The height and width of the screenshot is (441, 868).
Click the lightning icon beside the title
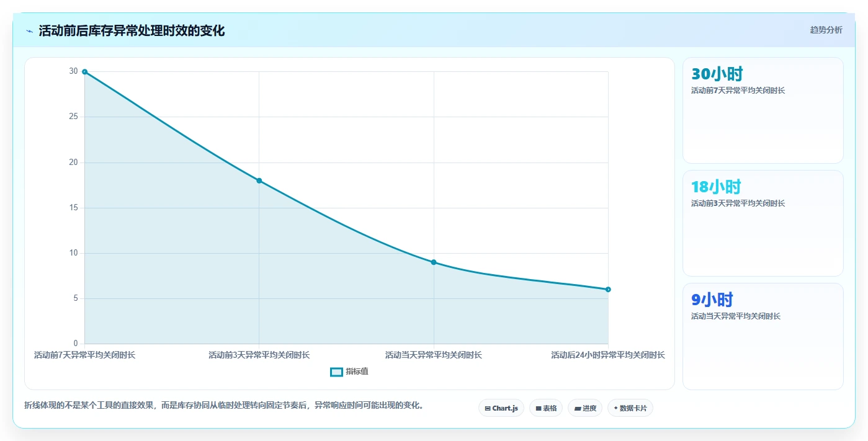pyautogui.click(x=29, y=31)
